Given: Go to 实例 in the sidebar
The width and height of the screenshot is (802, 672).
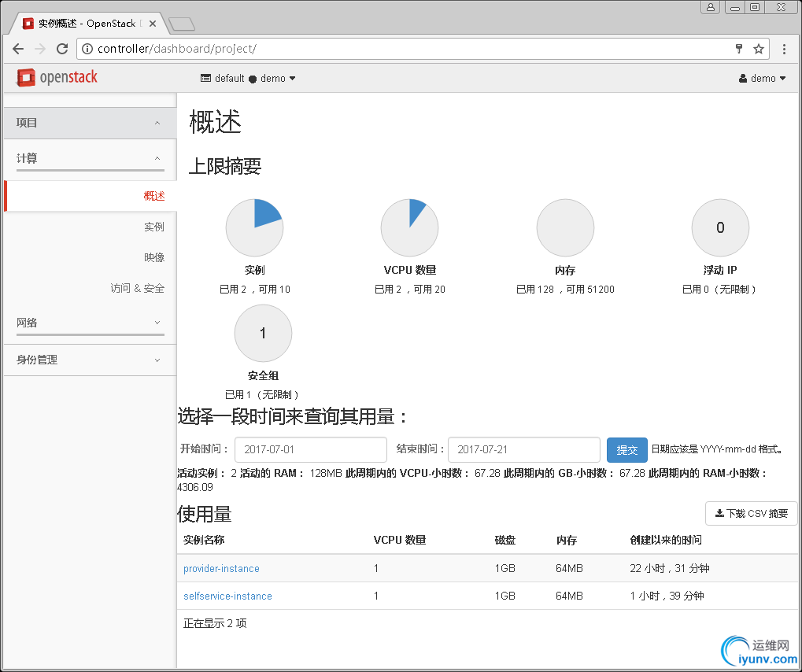Looking at the screenshot, I should (154, 227).
